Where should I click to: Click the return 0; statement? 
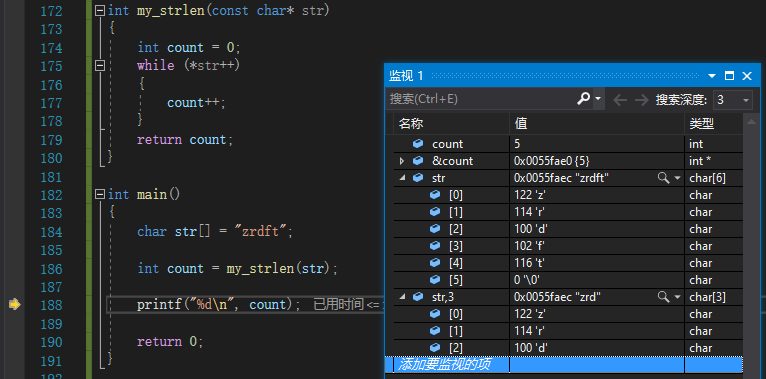coord(170,341)
